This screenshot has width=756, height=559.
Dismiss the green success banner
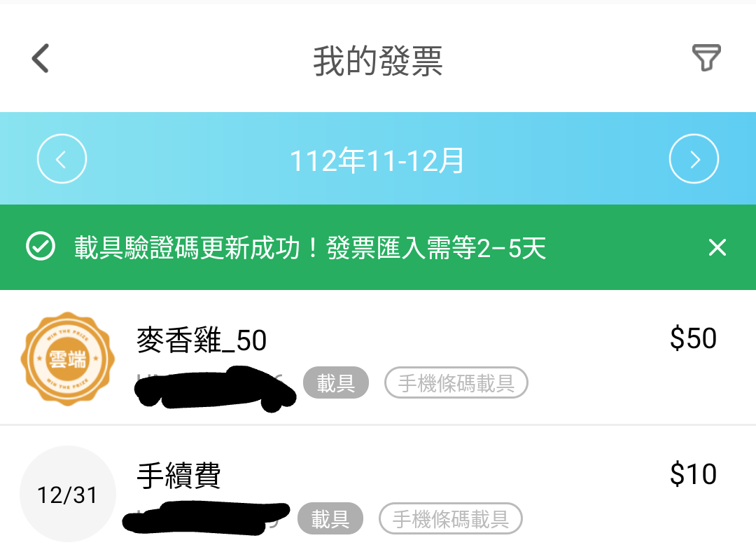[717, 247]
